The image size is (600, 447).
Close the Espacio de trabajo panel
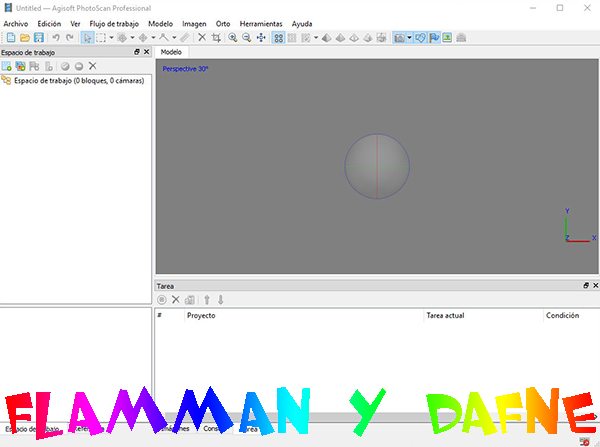click(146, 52)
